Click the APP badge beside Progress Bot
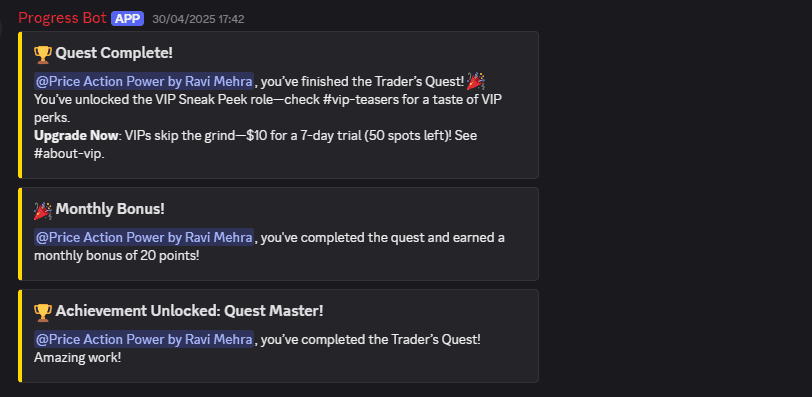This screenshot has width=812, height=397. 127,18
